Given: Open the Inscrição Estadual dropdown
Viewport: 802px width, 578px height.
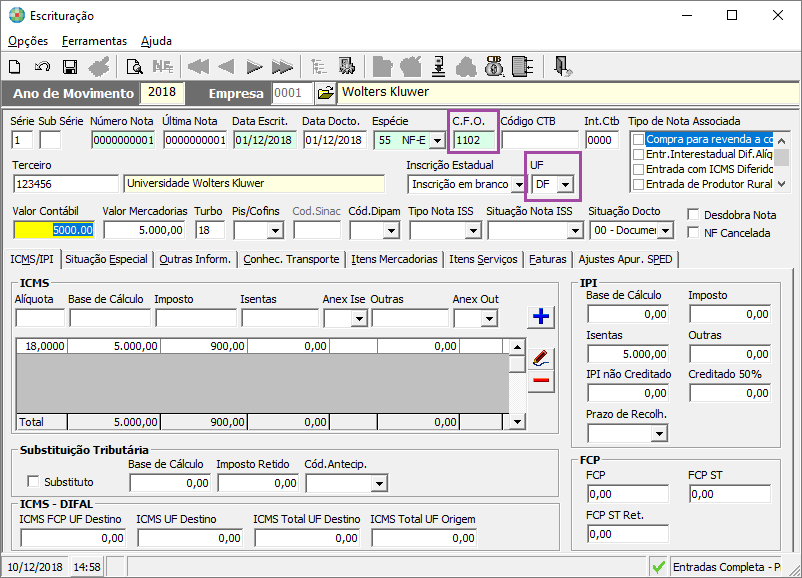Looking at the screenshot, I should [519, 184].
